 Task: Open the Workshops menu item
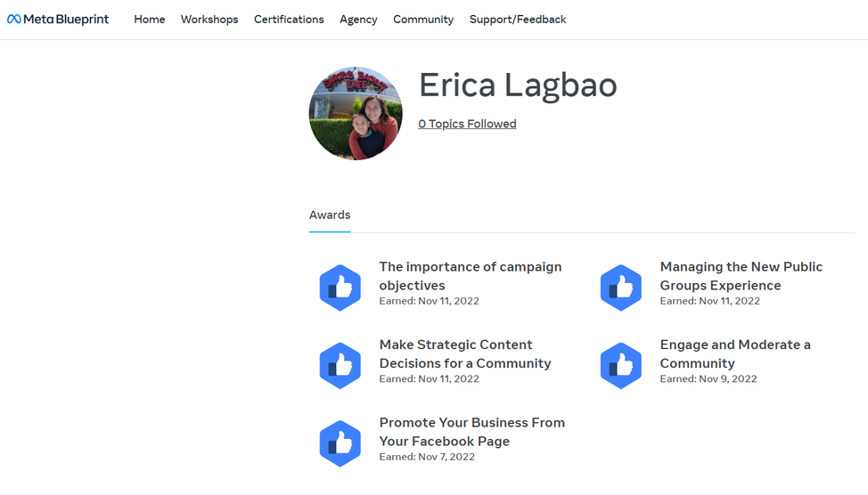tap(209, 20)
